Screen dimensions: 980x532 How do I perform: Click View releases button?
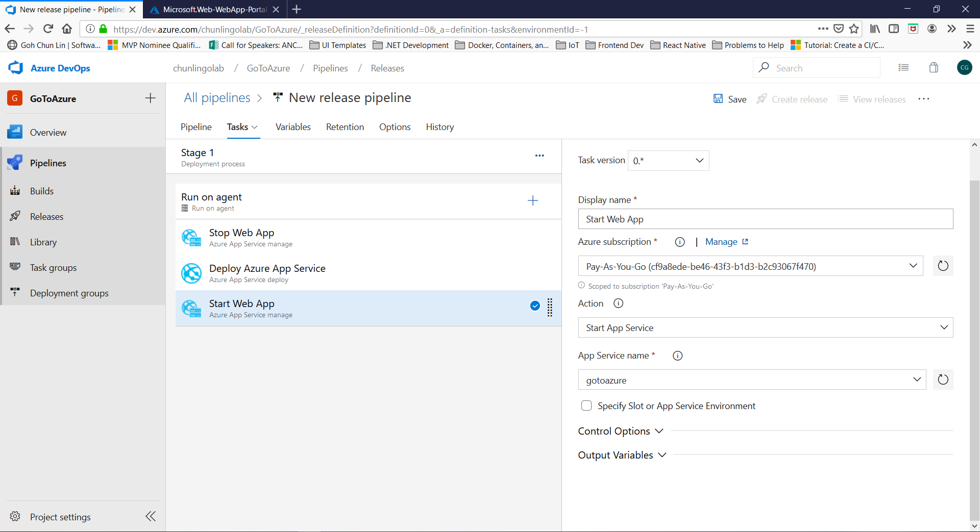click(872, 99)
